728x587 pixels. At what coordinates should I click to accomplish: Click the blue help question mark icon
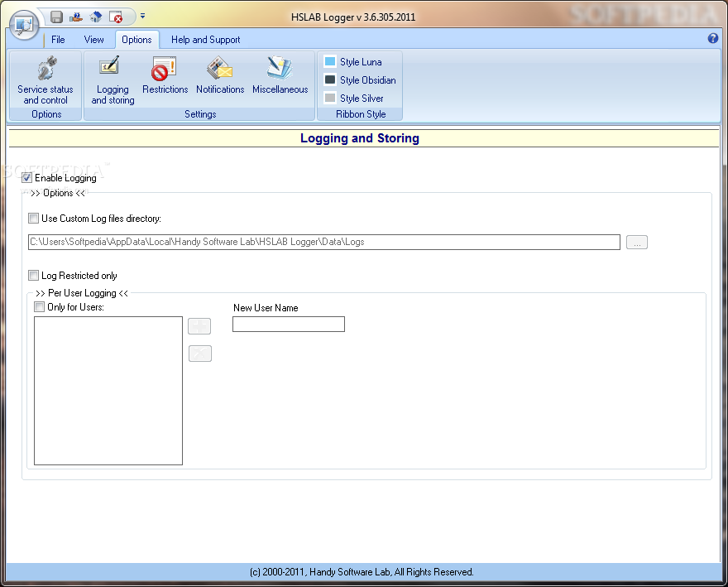point(712,39)
